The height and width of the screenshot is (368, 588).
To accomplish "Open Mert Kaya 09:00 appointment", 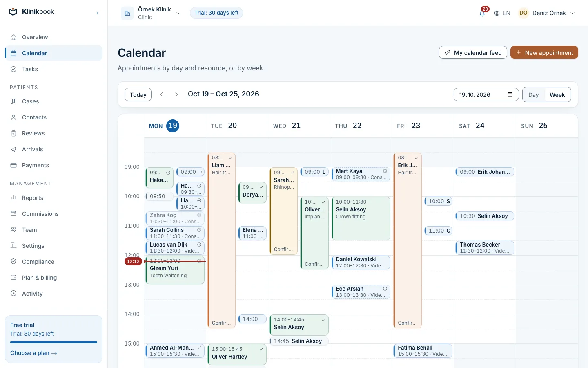I will click(361, 174).
